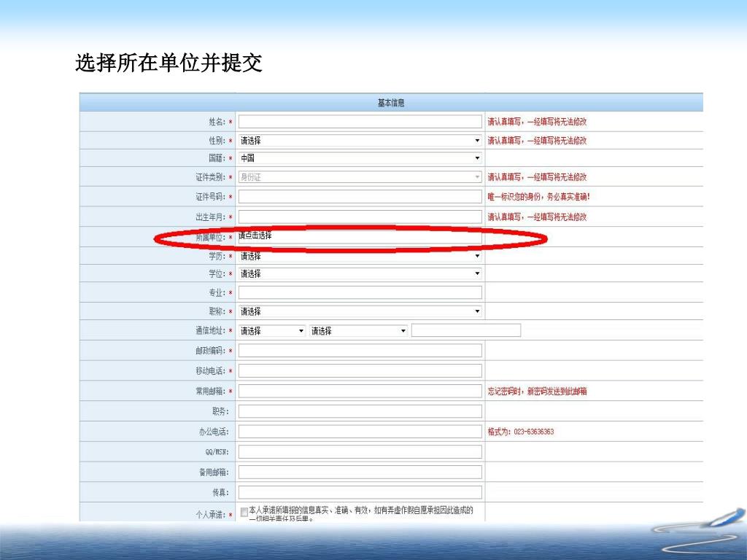Click the 办公电话 input field
Screen dimensions: 747x560
point(360,432)
